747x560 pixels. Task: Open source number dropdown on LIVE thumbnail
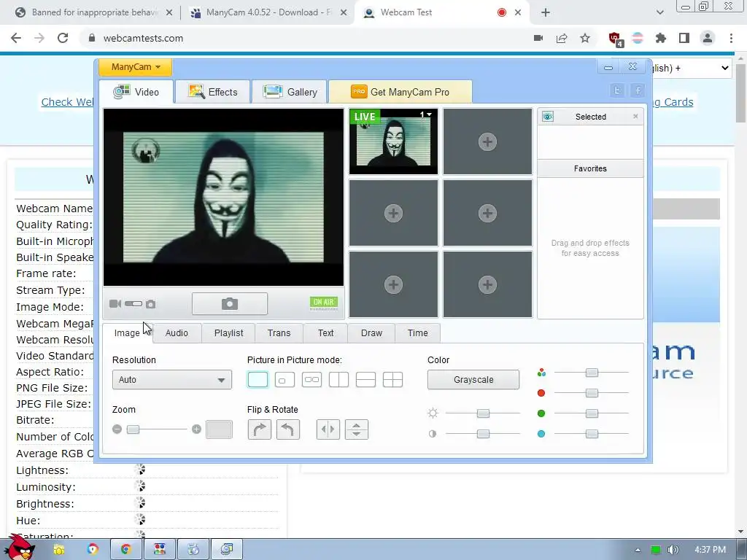click(x=426, y=114)
